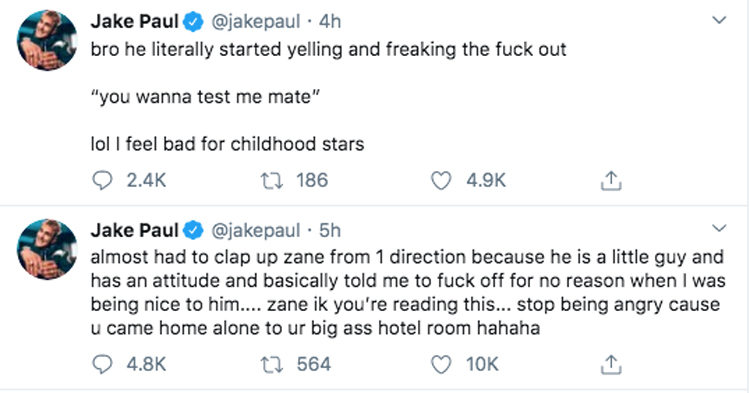Open the first tweet's chevron menu
The width and height of the screenshot is (750, 393).
(x=719, y=20)
